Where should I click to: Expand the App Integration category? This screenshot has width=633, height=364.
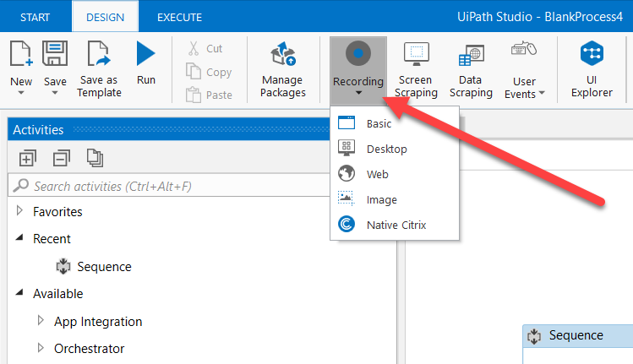(x=41, y=322)
